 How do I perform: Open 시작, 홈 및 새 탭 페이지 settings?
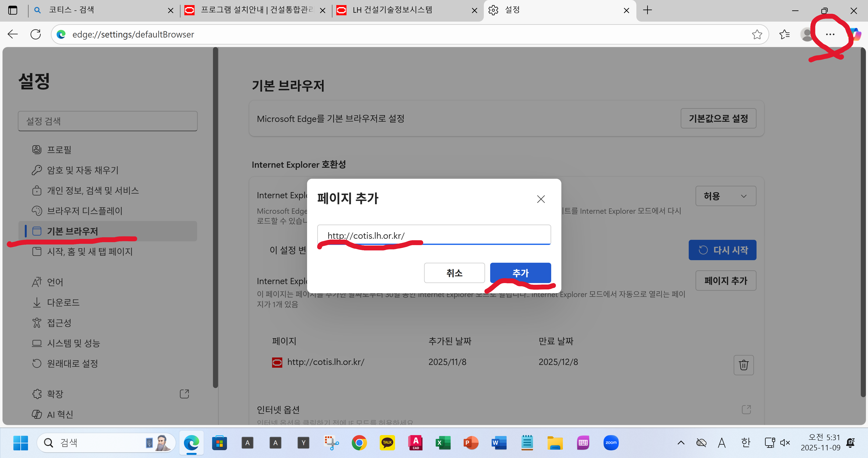90,251
